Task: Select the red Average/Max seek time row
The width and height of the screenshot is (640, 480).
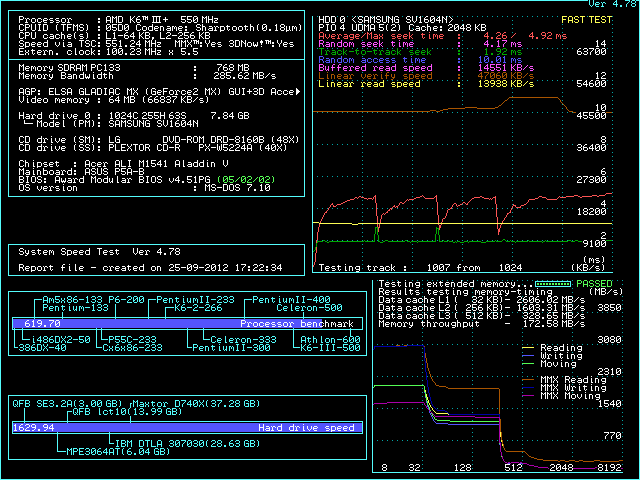Action: click(x=442, y=36)
